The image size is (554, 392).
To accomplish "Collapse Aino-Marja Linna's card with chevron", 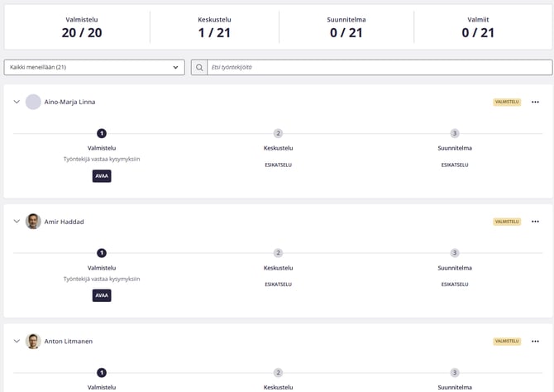I will [x=17, y=102].
